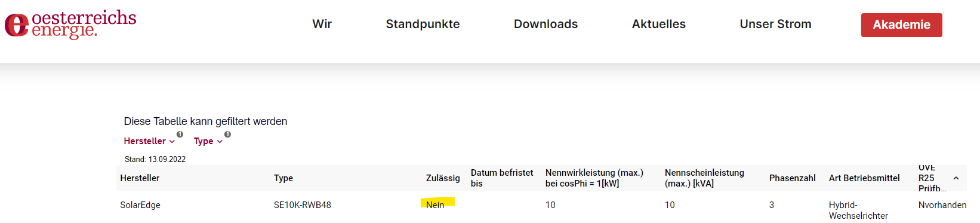Open the Hersteller filter dropdown
The height and width of the screenshot is (223, 980).
tap(149, 141)
